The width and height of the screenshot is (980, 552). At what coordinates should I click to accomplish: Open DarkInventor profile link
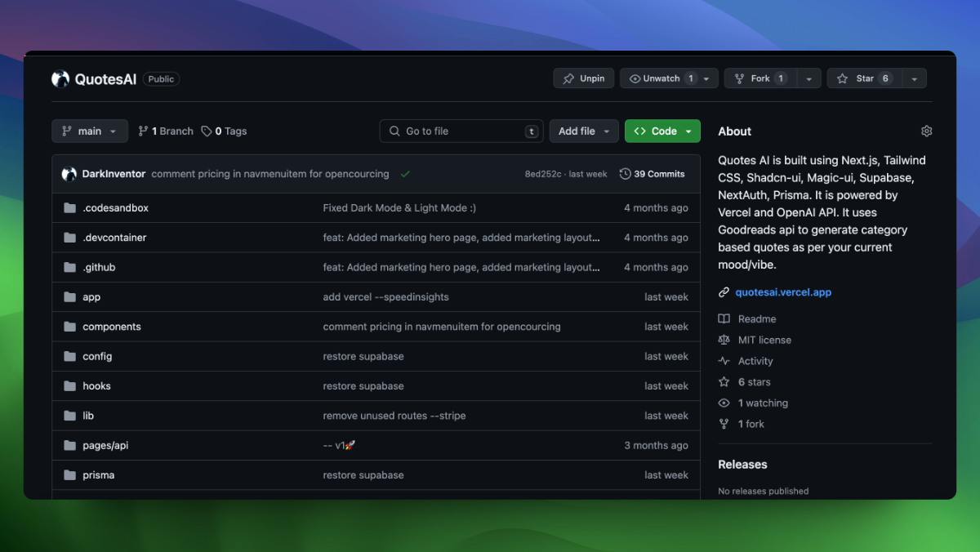point(114,174)
